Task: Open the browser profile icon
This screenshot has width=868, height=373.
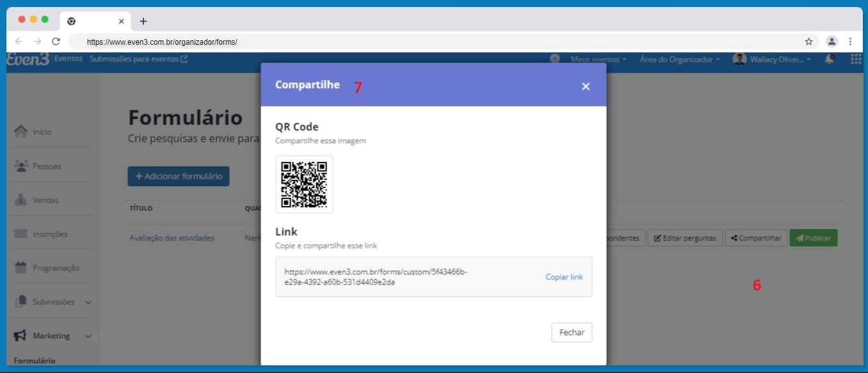Action: point(832,42)
